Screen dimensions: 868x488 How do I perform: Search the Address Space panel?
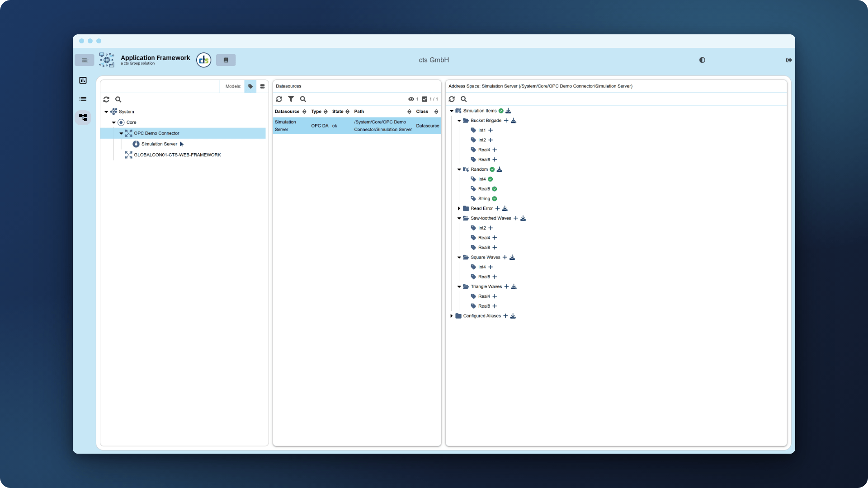[463, 99]
